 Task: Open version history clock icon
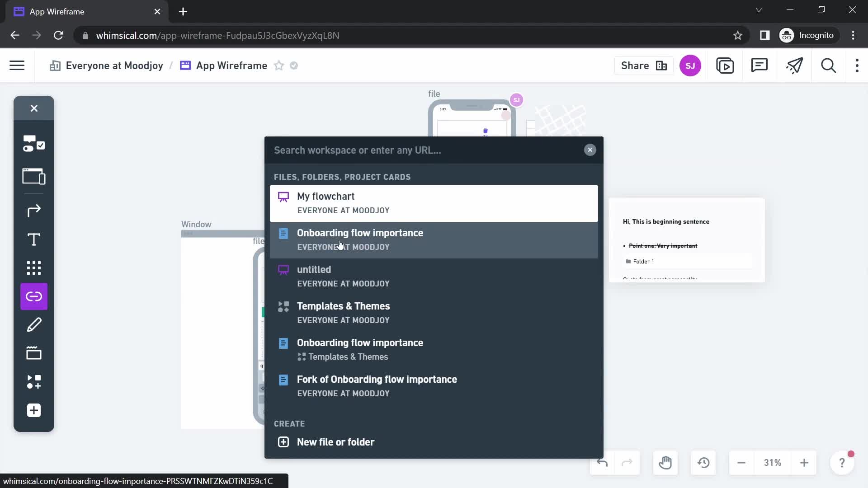[703, 463]
